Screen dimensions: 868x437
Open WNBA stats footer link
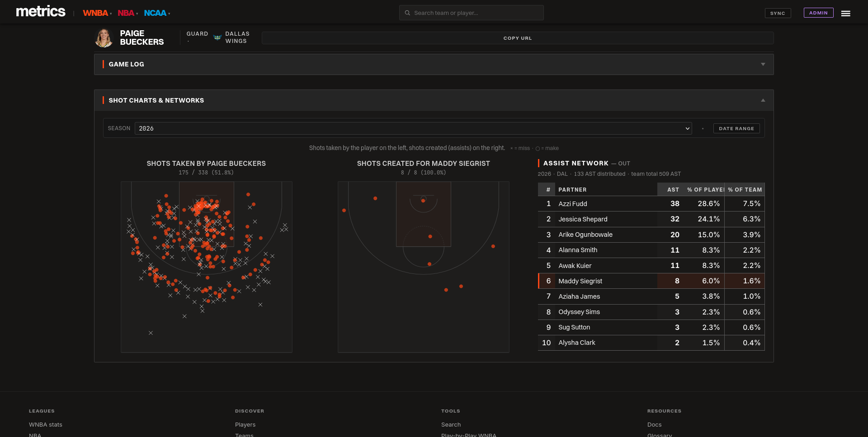pyautogui.click(x=46, y=425)
